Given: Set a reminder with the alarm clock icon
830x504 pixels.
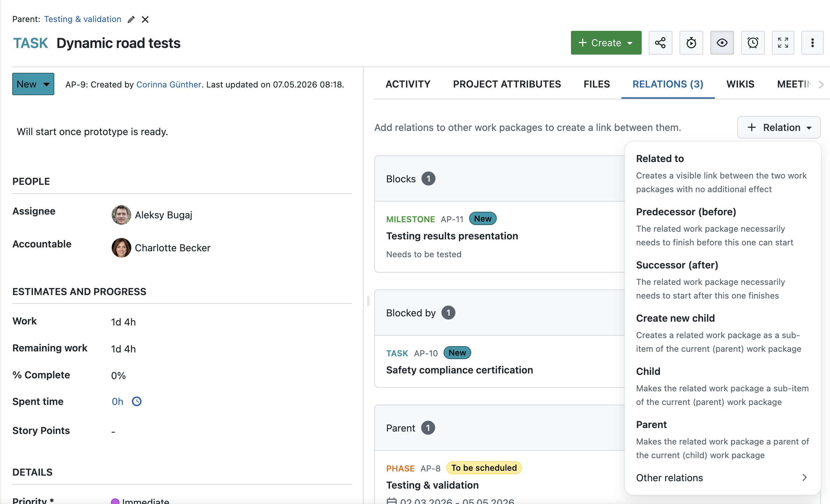Looking at the screenshot, I should [753, 43].
